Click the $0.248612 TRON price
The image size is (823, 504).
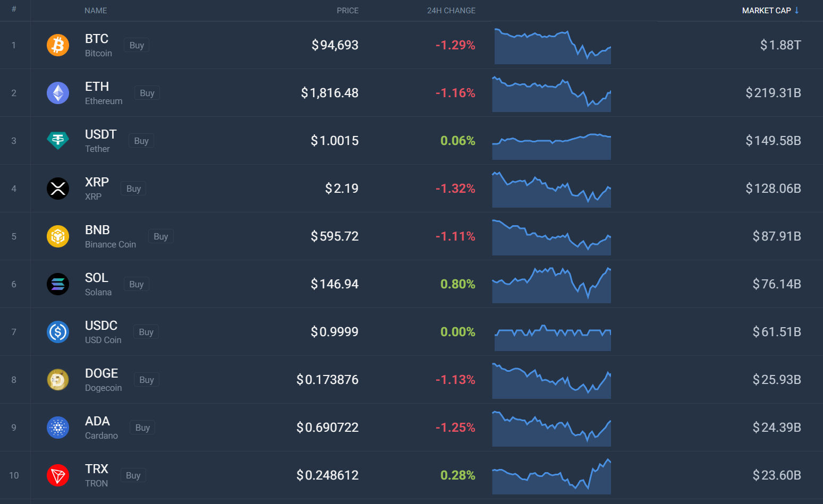[x=328, y=475]
